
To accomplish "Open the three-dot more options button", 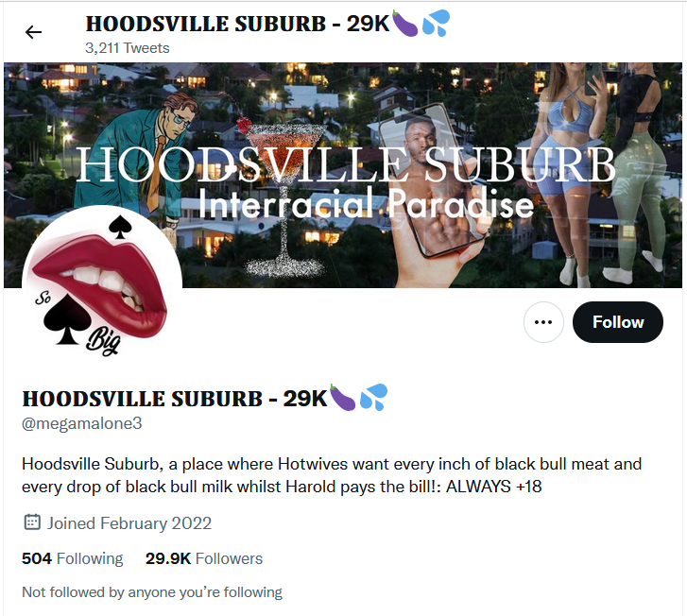I will [543, 322].
